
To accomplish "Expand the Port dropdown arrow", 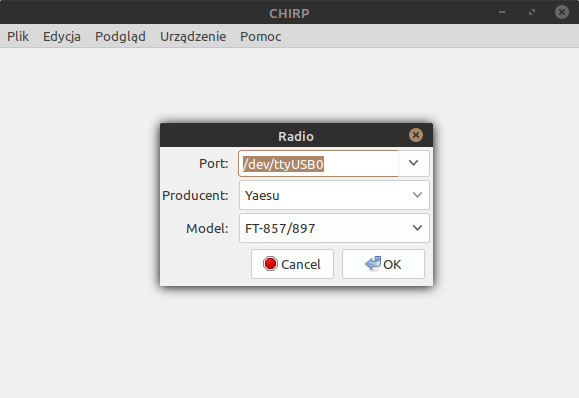I will click(x=414, y=163).
